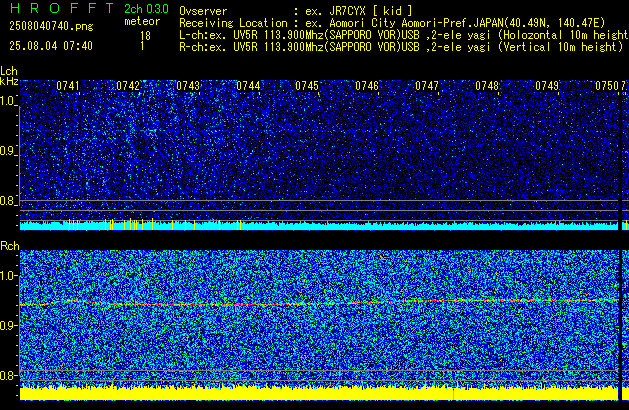This screenshot has width=629, height=410.
Task: Select the 0743 time marker
Action: pyautogui.click(x=188, y=86)
